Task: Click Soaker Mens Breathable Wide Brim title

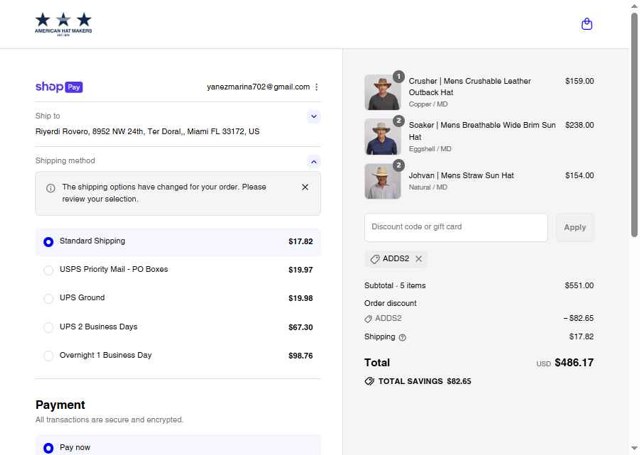Action: click(482, 131)
